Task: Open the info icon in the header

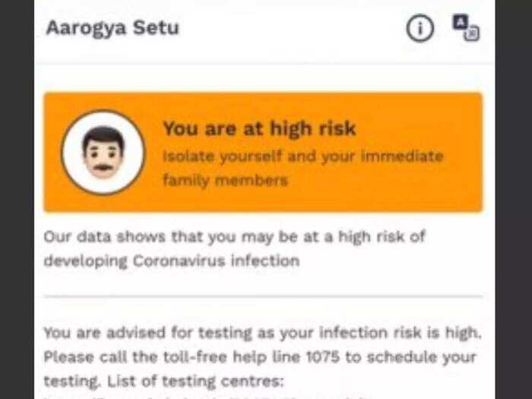Action: click(x=420, y=28)
